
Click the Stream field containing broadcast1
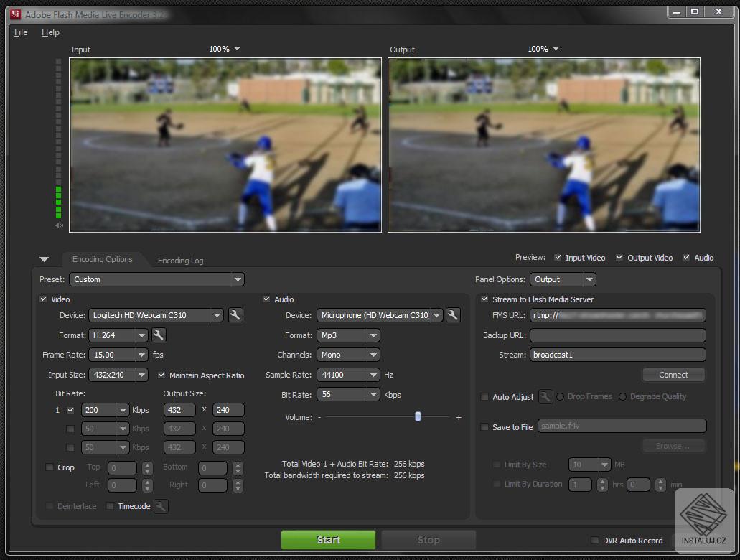pos(617,354)
